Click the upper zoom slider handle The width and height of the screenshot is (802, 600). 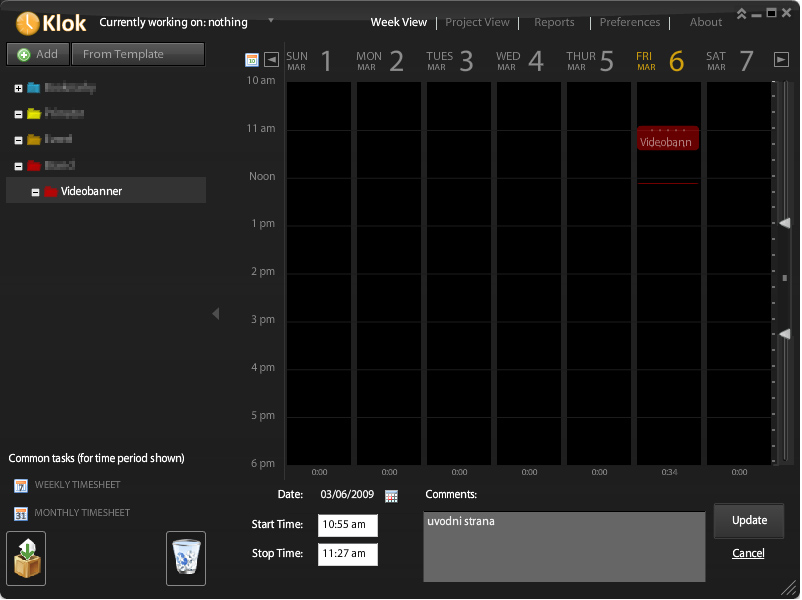pyautogui.click(x=785, y=223)
